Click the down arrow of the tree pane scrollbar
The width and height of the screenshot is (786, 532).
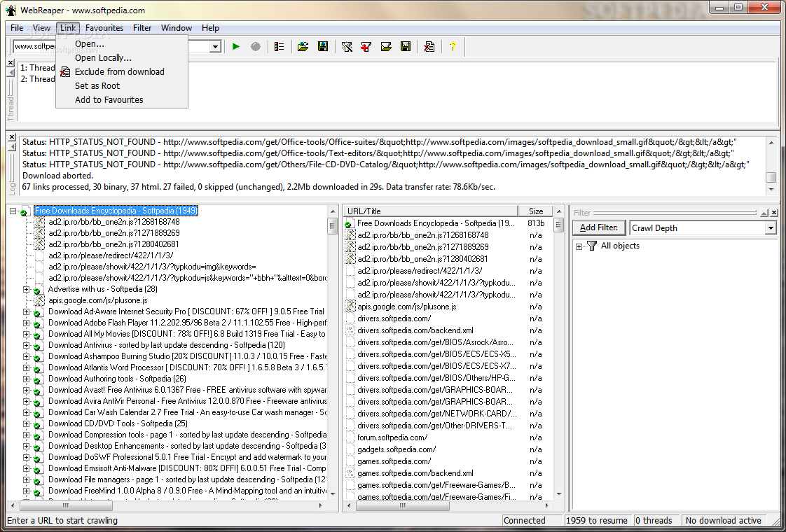[332, 493]
